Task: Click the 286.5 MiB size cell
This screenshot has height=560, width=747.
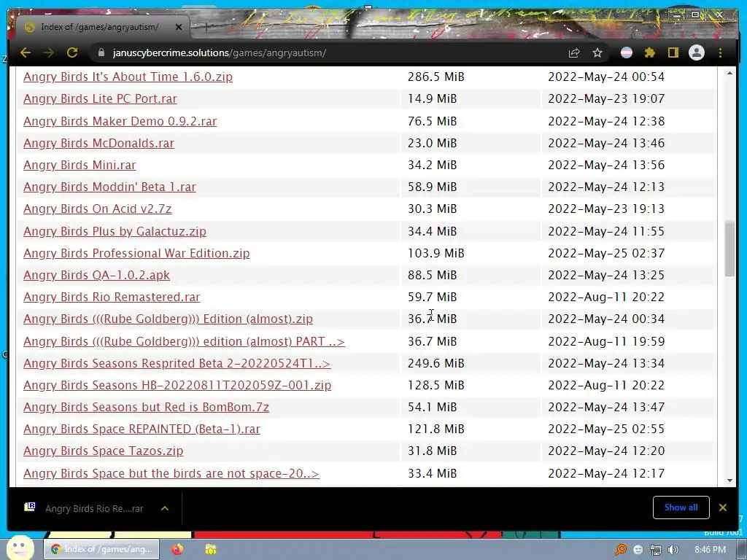Action: point(436,77)
